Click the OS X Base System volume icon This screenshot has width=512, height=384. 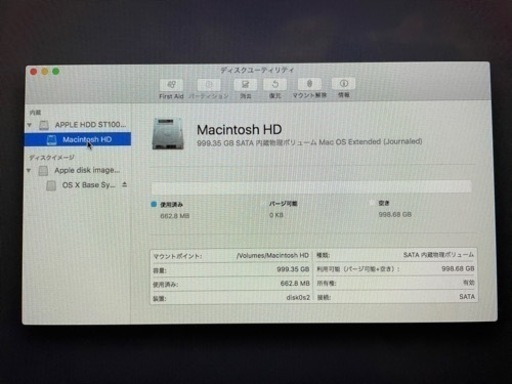[x=51, y=185]
